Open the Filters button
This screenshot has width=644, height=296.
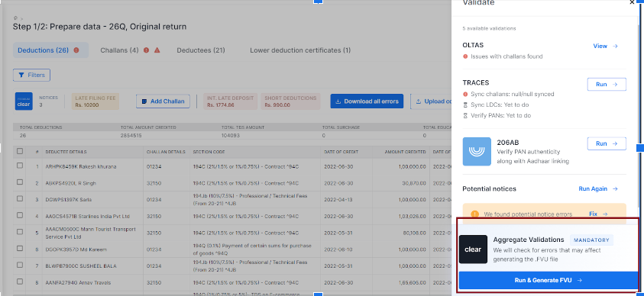point(31,75)
